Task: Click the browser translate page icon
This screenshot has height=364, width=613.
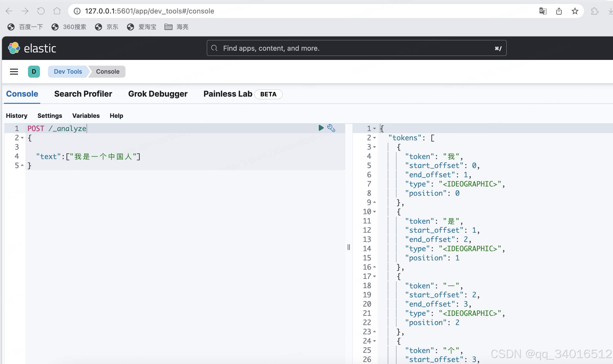Action: pyautogui.click(x=543, y=11)
